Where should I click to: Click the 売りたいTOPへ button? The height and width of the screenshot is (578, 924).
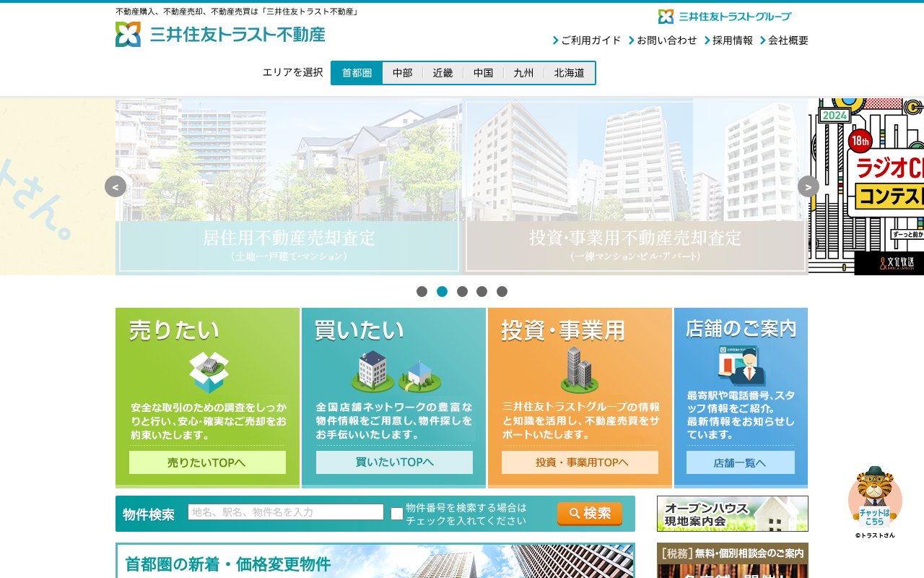pos(207,462)
